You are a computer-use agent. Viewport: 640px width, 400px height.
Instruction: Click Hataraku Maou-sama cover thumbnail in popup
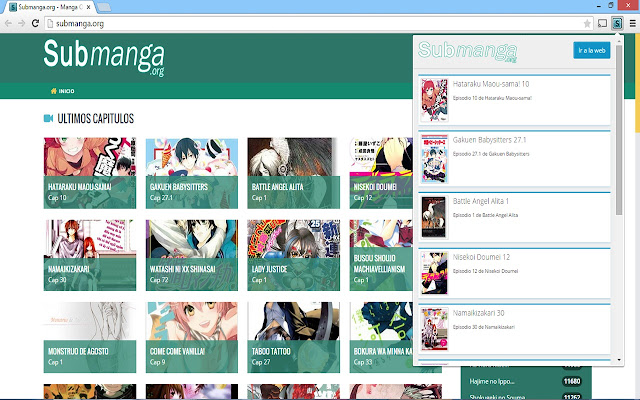pos(434,100)
